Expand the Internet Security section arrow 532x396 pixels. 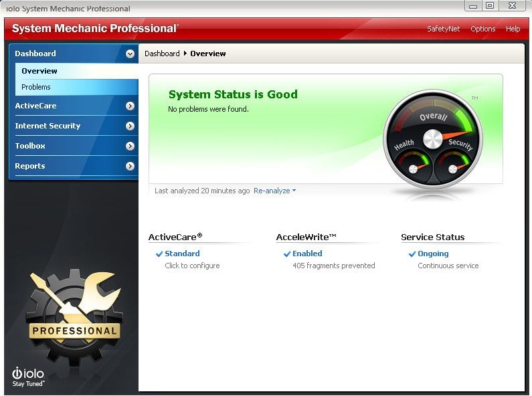click(130, 126)
